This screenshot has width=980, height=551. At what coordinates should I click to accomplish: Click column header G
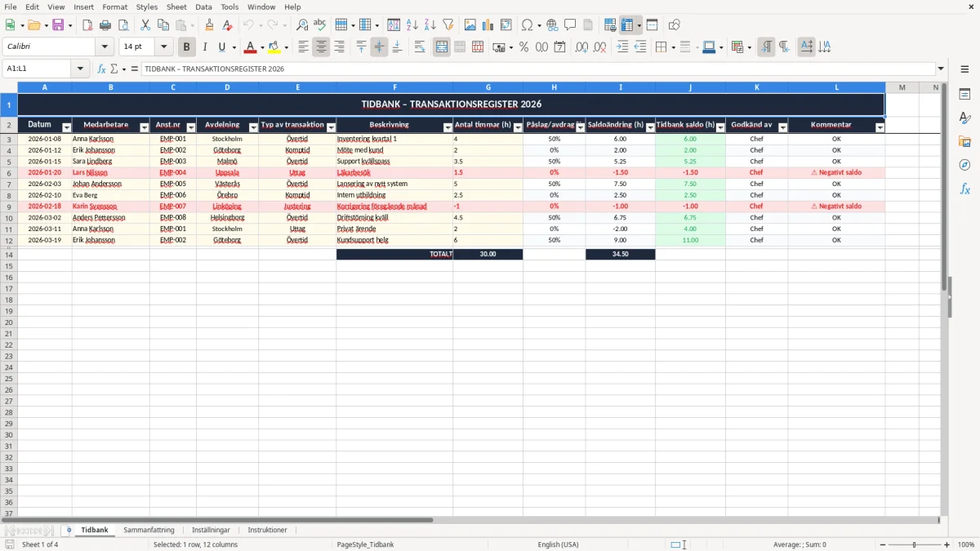(488, 87)
